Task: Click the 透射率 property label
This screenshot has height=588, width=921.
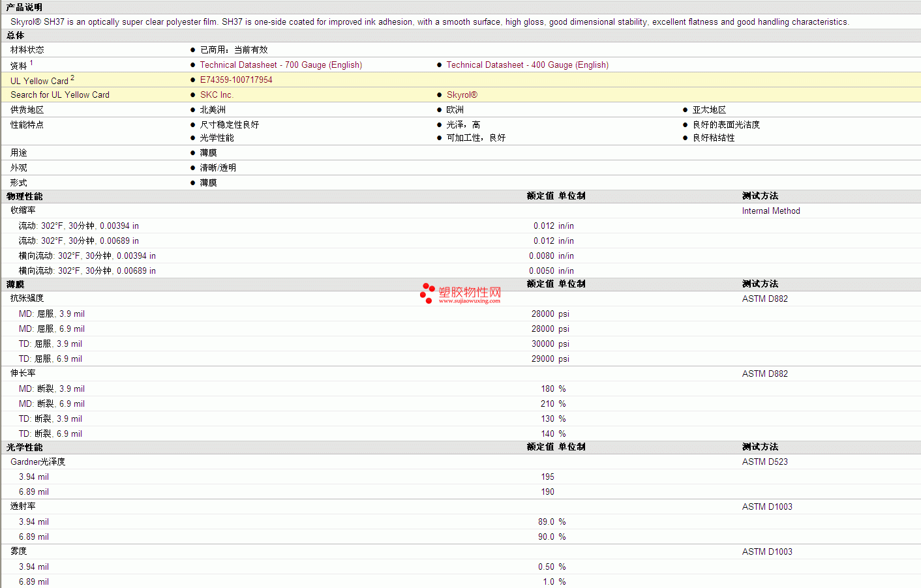Action: pos(23,506)
